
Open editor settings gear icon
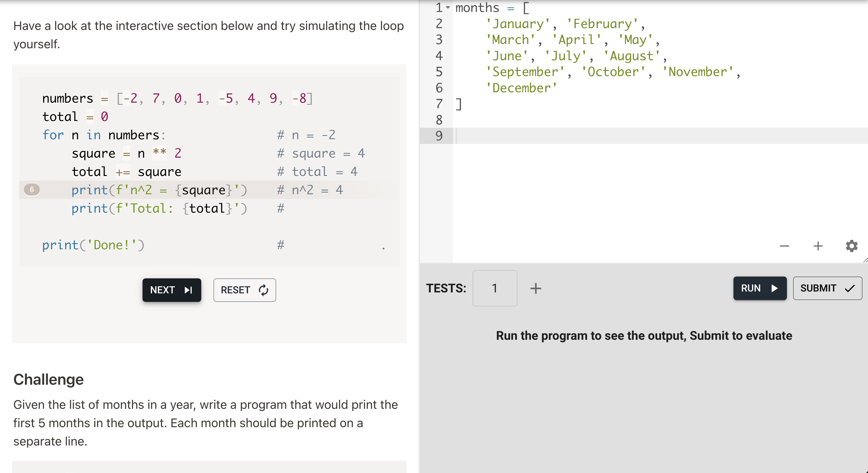[851, 246]
